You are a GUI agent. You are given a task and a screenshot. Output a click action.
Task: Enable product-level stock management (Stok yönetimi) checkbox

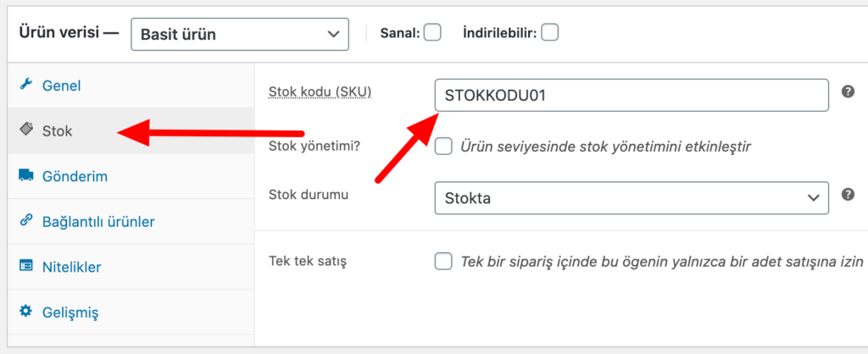pos(442,147)
